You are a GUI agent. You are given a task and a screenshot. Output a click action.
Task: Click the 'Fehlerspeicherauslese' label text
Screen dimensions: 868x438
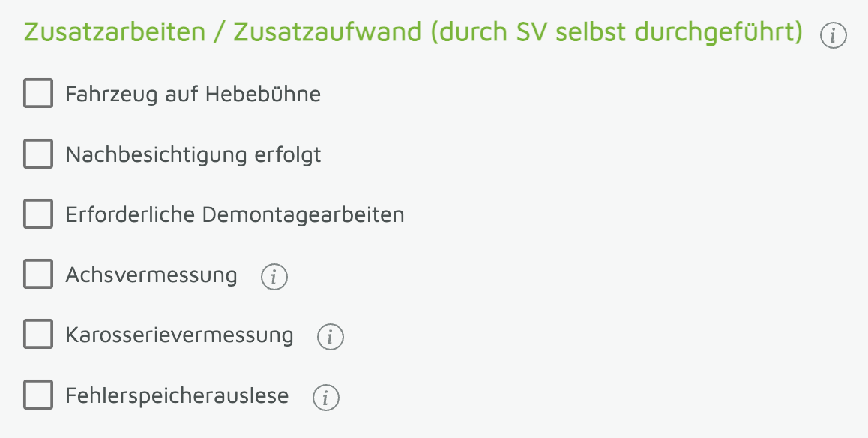[x=177, y=395]
